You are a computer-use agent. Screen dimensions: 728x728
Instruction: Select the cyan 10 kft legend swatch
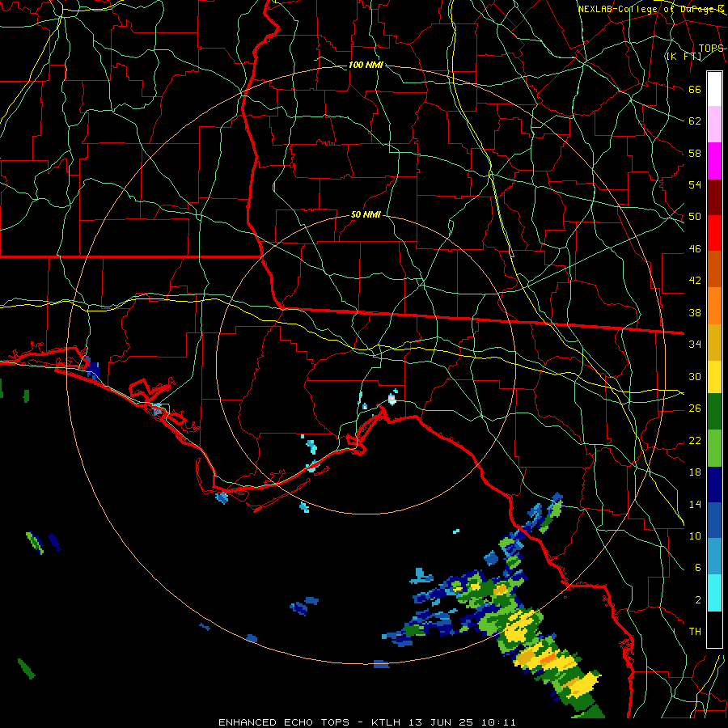714,593
